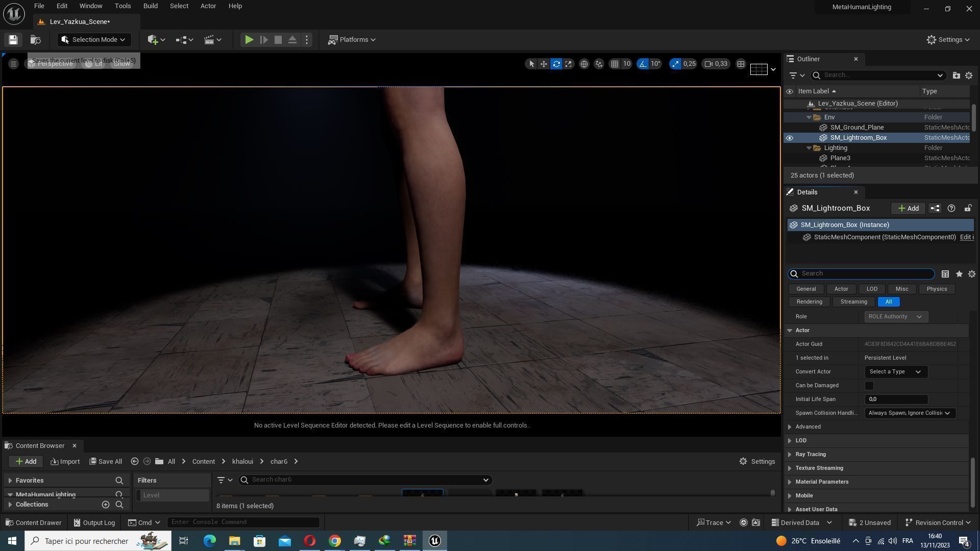Open Google Chrome from the taskbar
980x551 pixels.
click(x=334, y=541)
